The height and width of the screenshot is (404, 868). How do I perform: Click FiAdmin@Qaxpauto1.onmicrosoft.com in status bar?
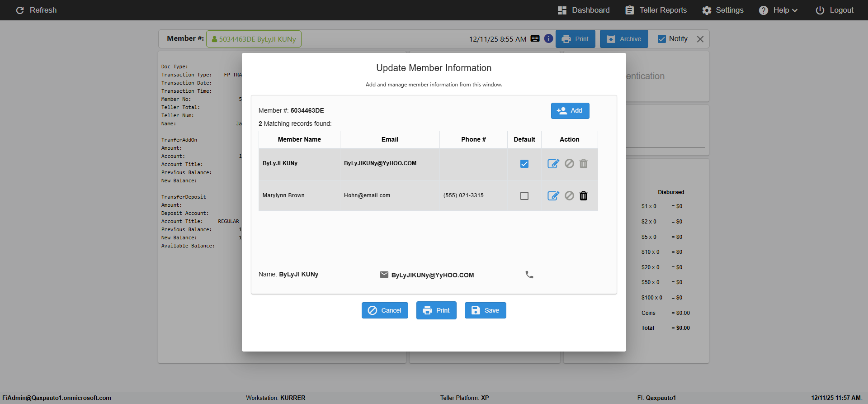[x=57, y=398]
